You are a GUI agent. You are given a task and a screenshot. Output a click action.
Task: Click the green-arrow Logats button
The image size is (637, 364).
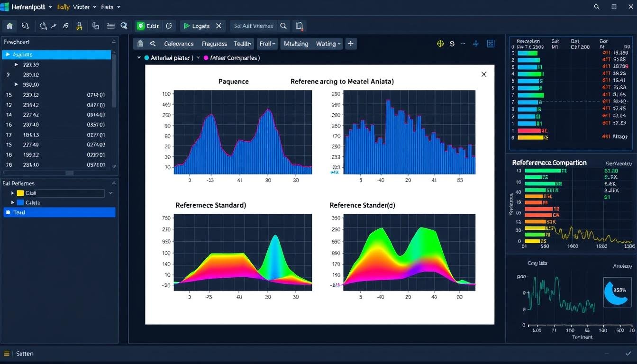[197, 26]
